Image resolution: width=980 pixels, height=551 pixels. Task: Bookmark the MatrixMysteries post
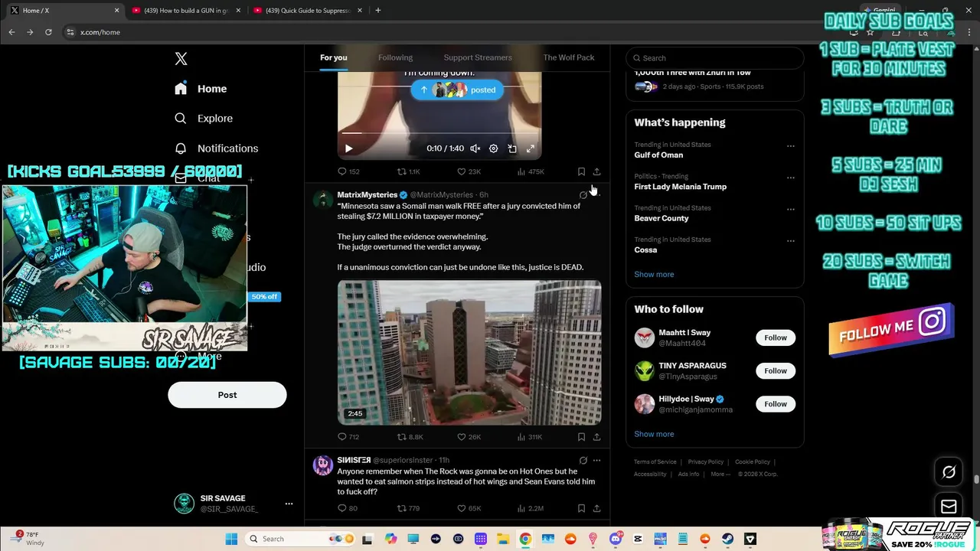pyautogui.click(x=581, y=437)
